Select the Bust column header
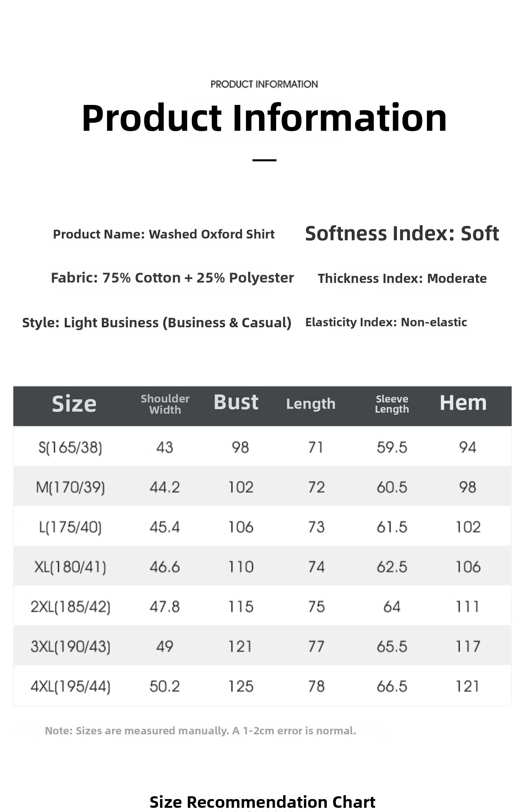The width and height of the screenshot is (525, 812). [236, 403]
